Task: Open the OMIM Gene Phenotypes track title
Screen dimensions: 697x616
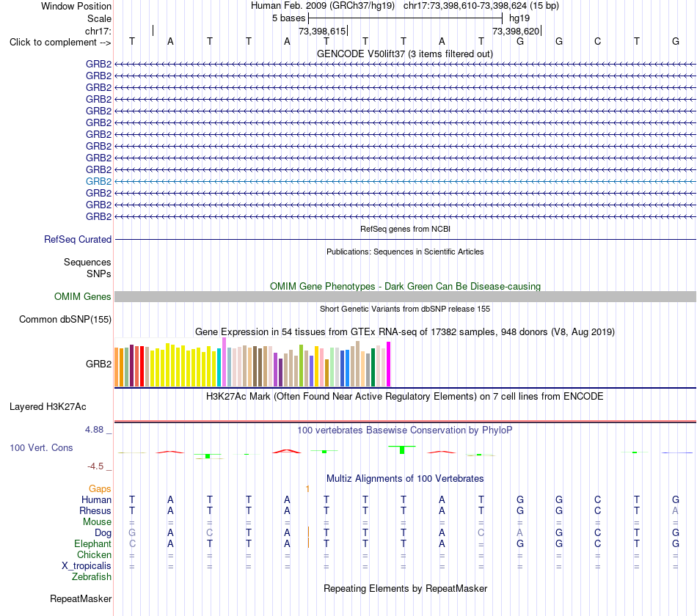Action: tap(405, 286)
